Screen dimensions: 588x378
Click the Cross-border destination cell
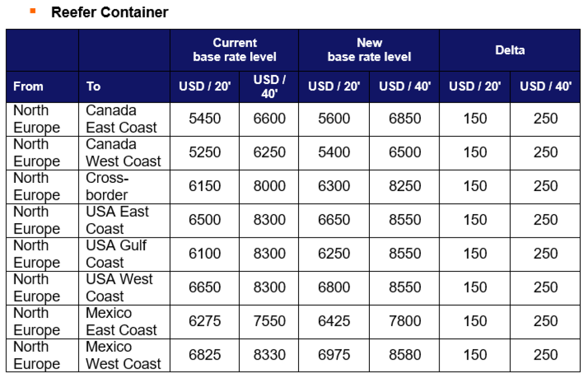124,186
